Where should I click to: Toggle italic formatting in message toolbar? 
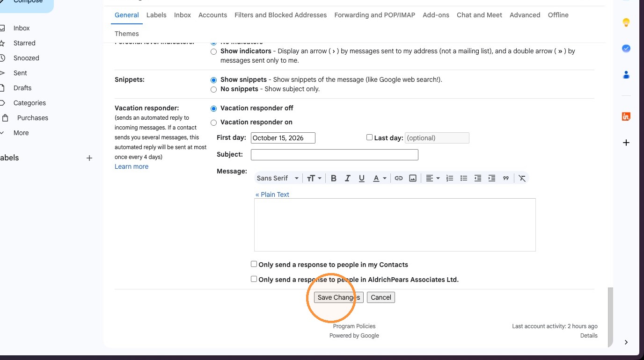348,178
